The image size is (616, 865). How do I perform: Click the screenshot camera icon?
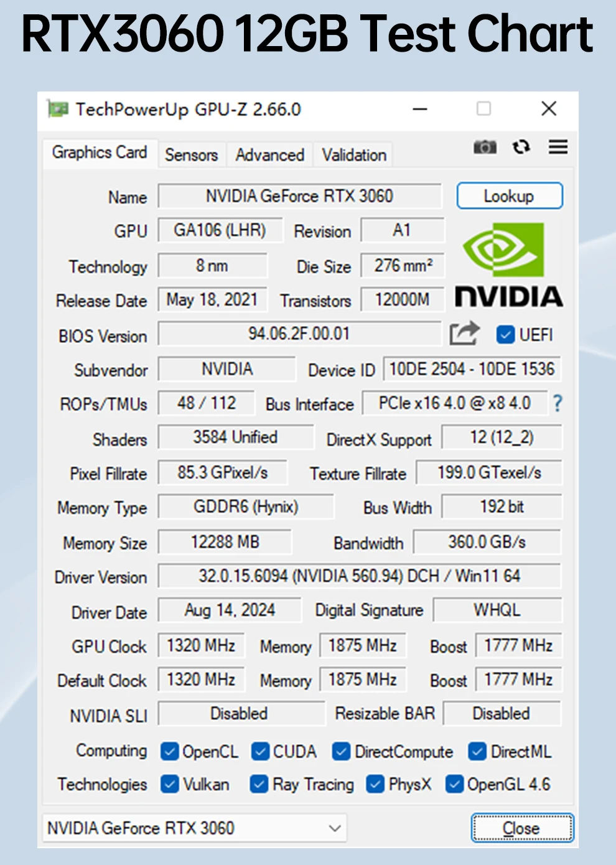[485, 147]
